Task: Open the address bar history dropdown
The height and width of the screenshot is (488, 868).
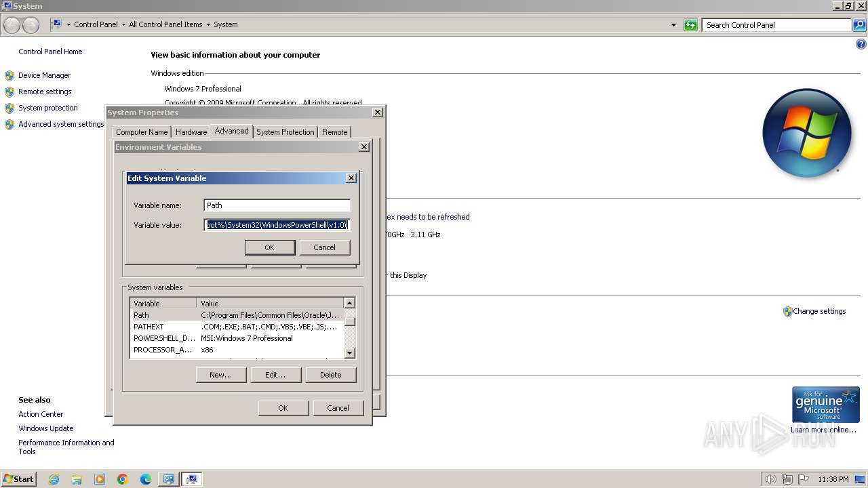Action: (673, 25)
